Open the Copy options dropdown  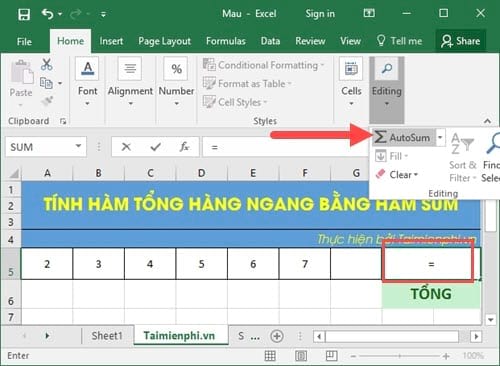pyautogui.click(x=60, y=83)
